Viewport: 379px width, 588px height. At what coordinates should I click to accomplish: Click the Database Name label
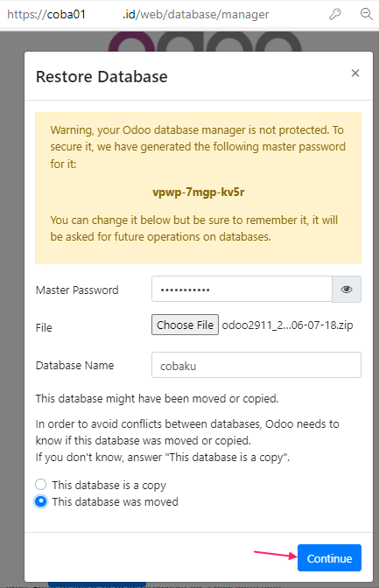pyautogui.click(x=74, y=365)
